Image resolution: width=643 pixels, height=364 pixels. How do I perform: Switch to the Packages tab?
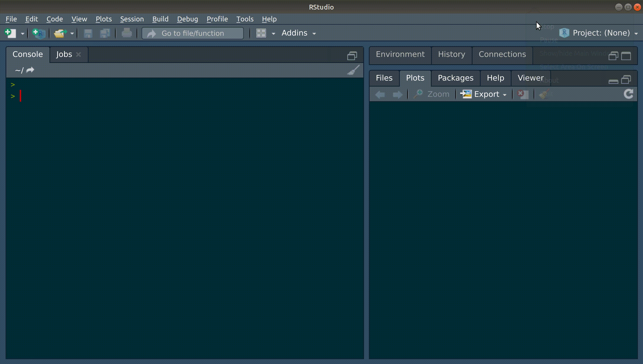tap(456, 78)
